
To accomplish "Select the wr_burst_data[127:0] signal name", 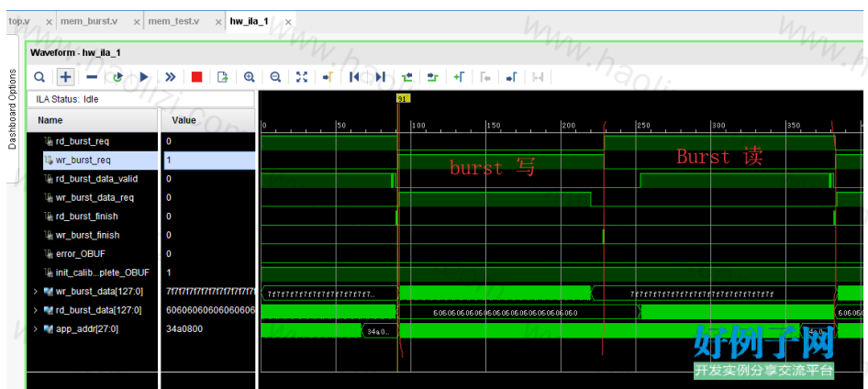I will click(98, 291).
